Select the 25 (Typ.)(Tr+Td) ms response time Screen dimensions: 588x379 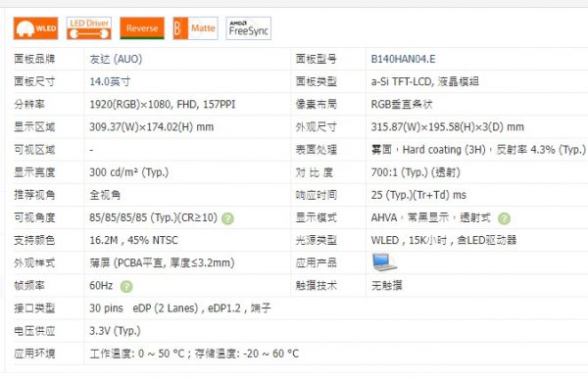(x=418, y=195)
